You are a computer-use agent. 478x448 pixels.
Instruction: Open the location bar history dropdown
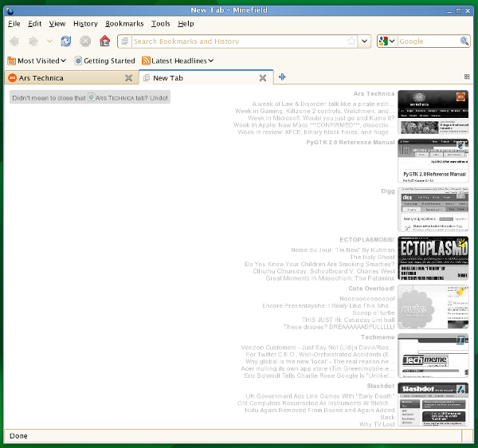pyautogui.click(x=364, y=41)
